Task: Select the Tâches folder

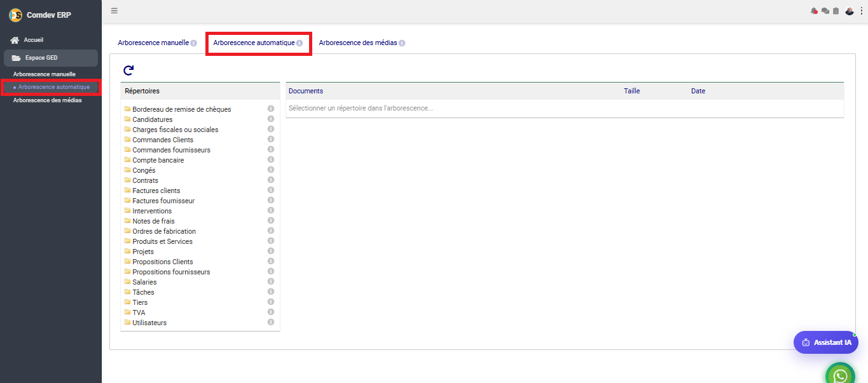Action: pos(143,292)
